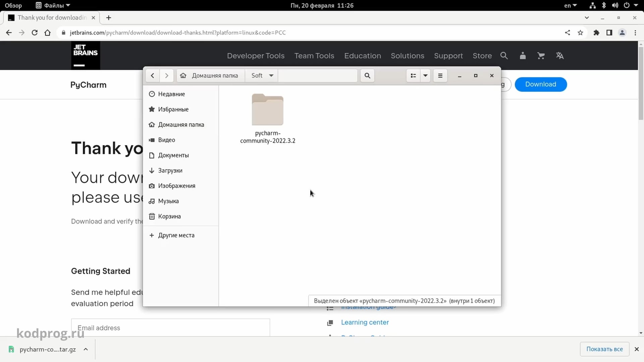
Task: Click the JetBrains logo
Action: point(86,55)
